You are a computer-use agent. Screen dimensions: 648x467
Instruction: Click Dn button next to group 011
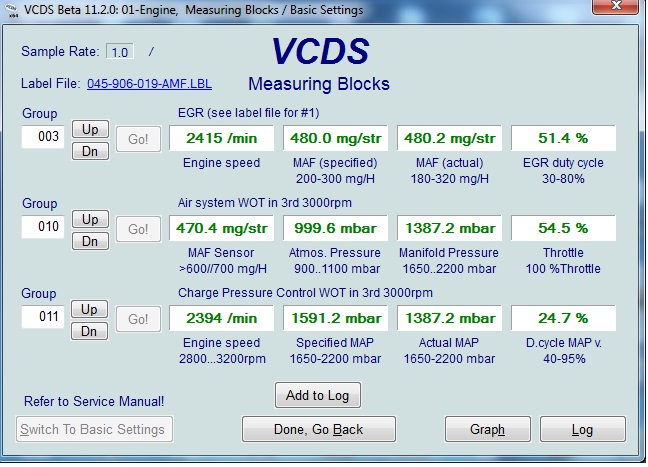click(x=89, y=331)
